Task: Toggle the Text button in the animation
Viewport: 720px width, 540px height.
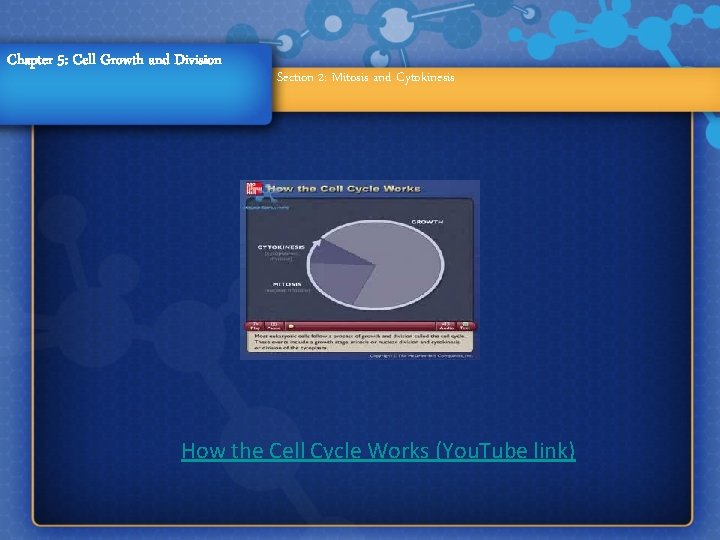Action: [x=465, y=326]
